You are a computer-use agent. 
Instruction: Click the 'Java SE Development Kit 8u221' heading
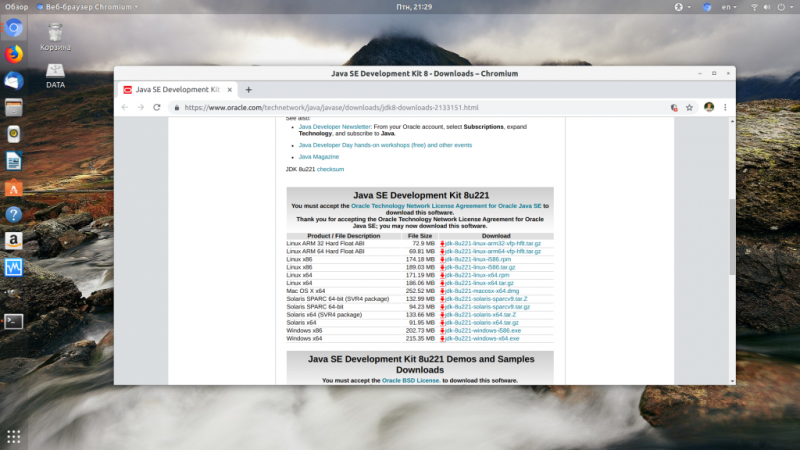click(420, 195)
